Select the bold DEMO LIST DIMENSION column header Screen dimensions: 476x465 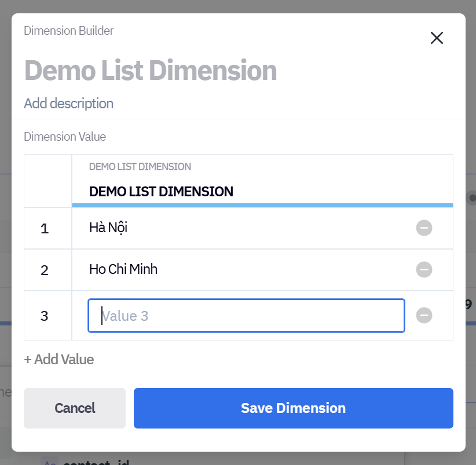[x=161, y=192]
